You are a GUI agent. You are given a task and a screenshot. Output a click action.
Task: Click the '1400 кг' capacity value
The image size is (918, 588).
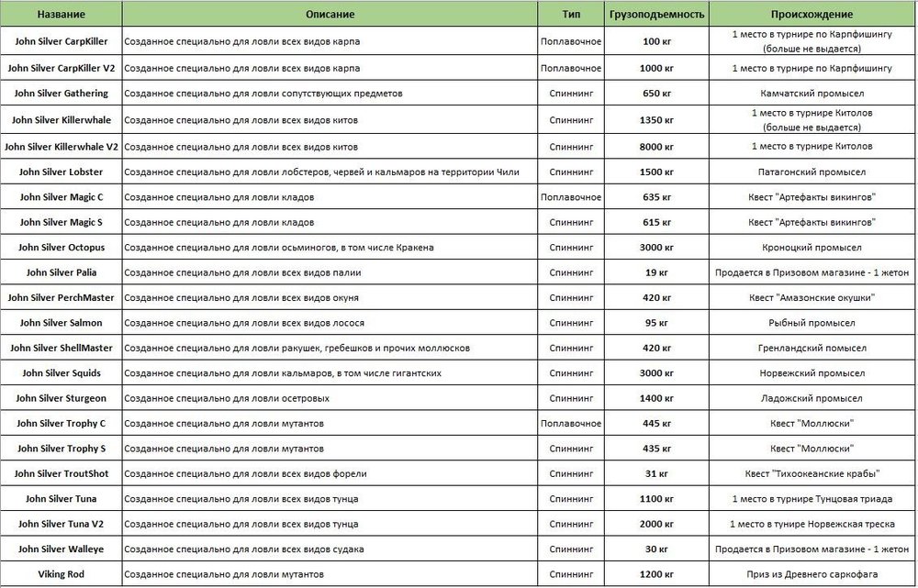point(656,398)
